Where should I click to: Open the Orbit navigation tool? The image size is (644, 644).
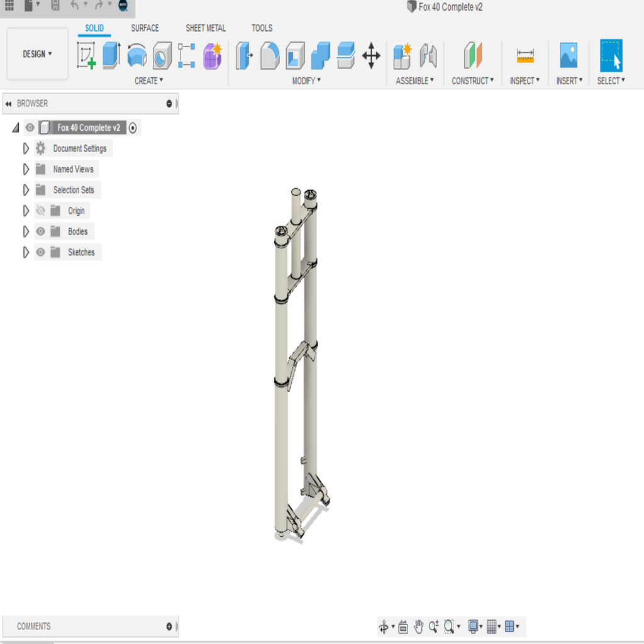click(x=384, y=627)
